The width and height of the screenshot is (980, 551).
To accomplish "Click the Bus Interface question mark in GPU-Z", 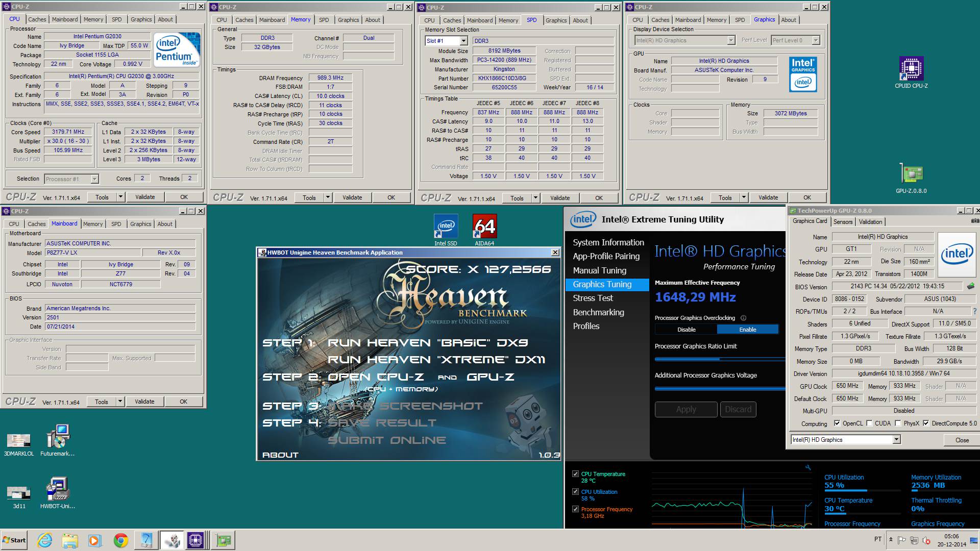I will pos(975,311).
